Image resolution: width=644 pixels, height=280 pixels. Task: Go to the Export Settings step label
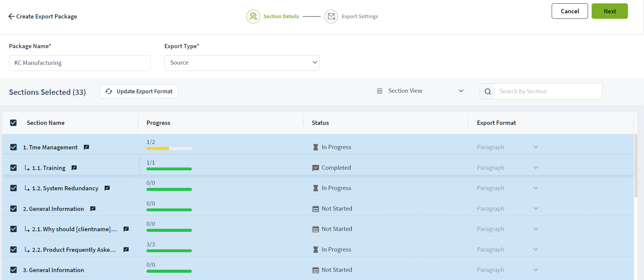[360, 16]
